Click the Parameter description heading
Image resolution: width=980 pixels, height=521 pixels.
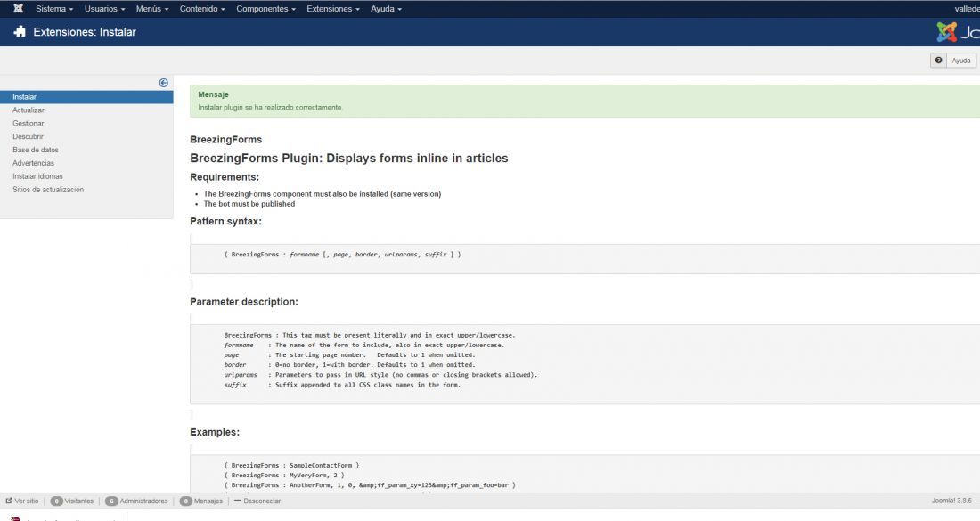coord(244,302)
